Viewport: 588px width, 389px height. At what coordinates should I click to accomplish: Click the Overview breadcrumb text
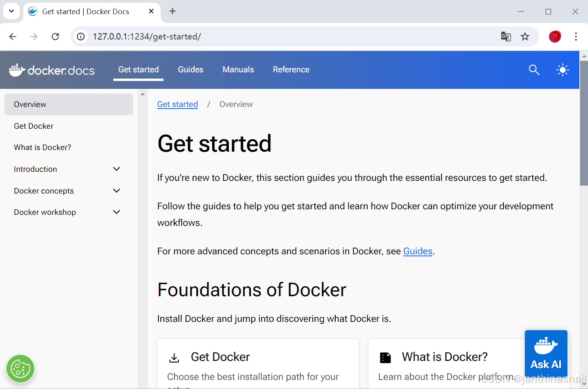click(x=236, y=104)
